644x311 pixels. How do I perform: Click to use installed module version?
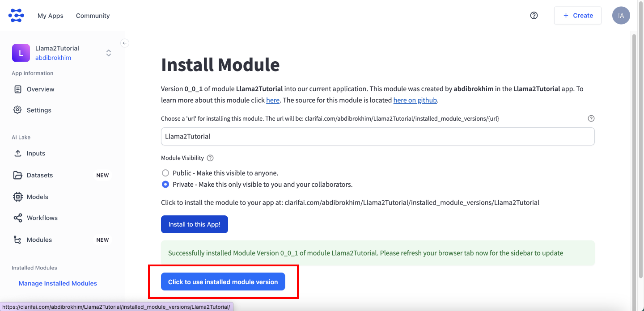223,282
